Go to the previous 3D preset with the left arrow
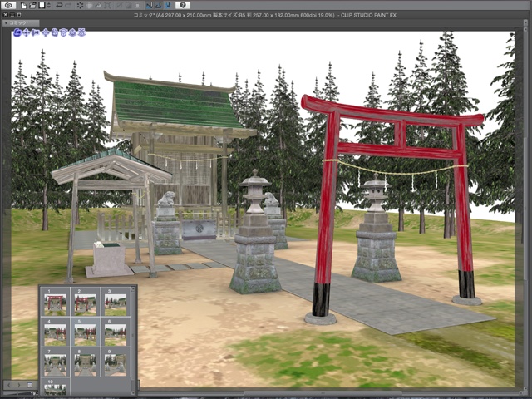Viewport: 532px width, 399px height. tap(9, 385)
